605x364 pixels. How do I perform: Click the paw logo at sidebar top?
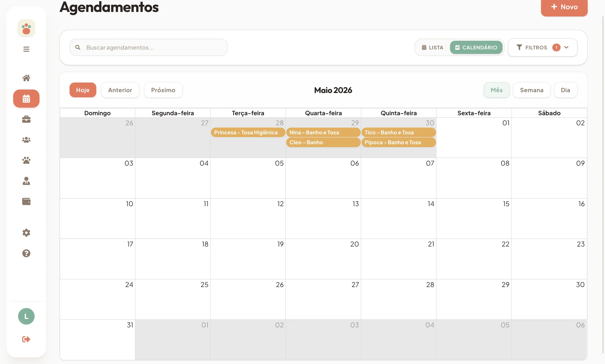26,28
